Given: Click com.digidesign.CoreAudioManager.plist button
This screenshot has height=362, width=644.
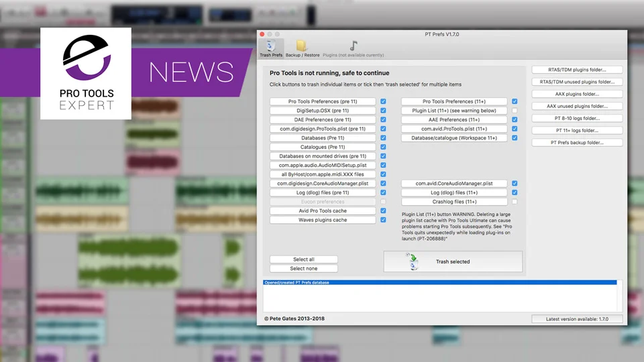Looking at the screenshot, I should (323, 184).
